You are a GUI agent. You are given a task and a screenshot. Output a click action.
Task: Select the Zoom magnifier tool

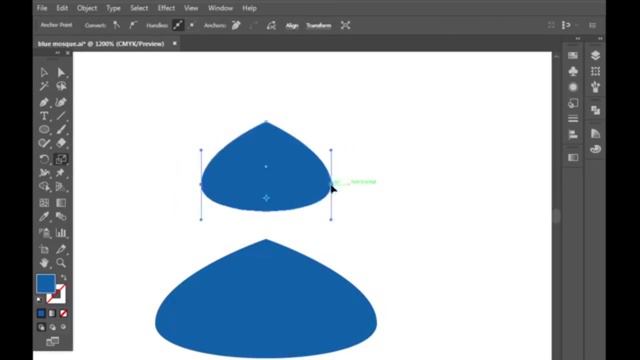61,263
